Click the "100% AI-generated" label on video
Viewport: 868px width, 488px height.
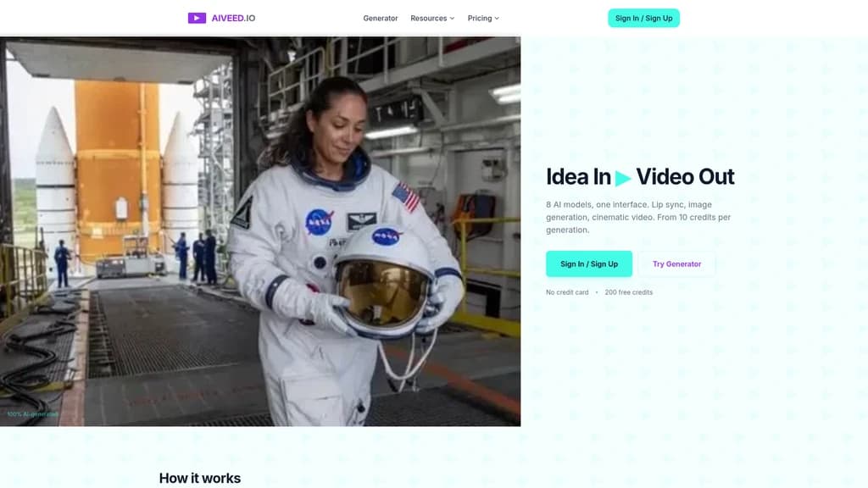(x=33, y=413)
